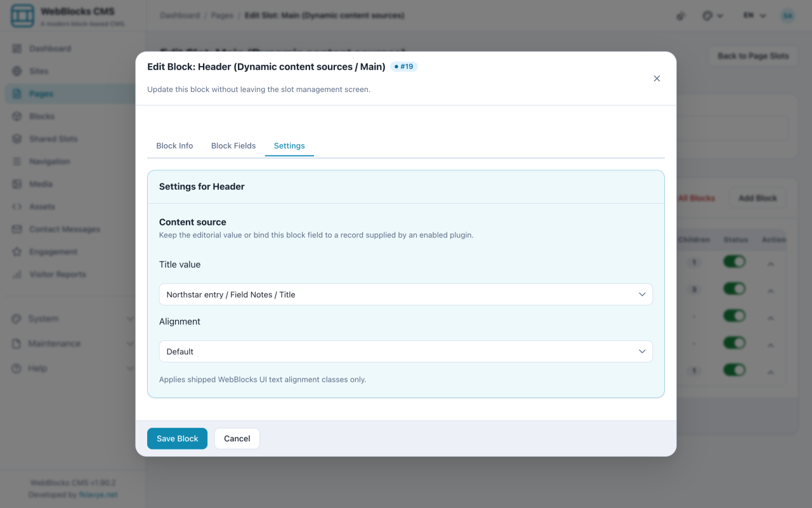Image resolution: width=812 pixels, height=508 pixels.
Task: Click the Back to Page Slots button
Action: 753,56
